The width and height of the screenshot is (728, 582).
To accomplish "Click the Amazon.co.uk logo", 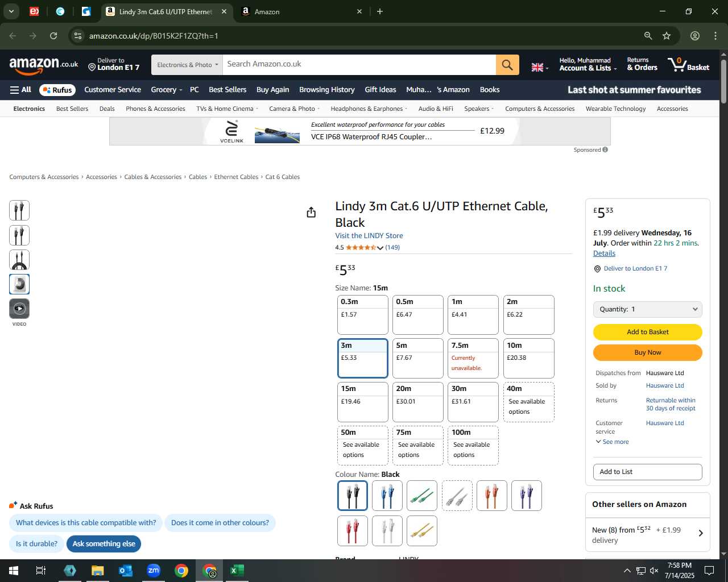I will [44, 65].
